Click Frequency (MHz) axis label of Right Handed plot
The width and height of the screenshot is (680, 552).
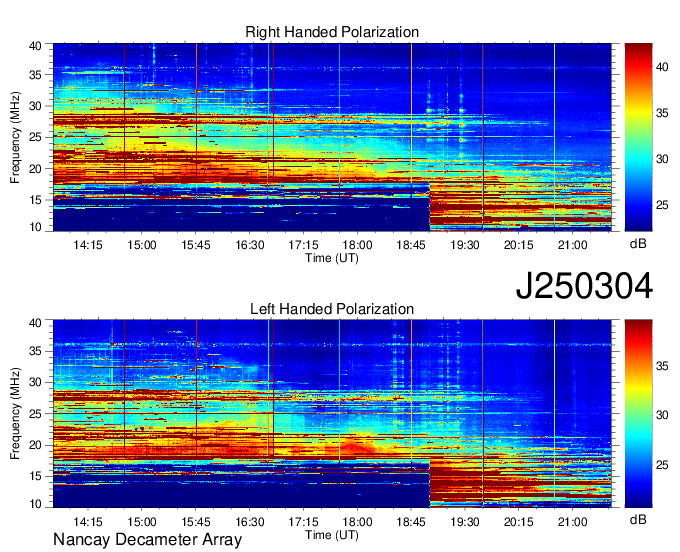[x=15, y=137]
